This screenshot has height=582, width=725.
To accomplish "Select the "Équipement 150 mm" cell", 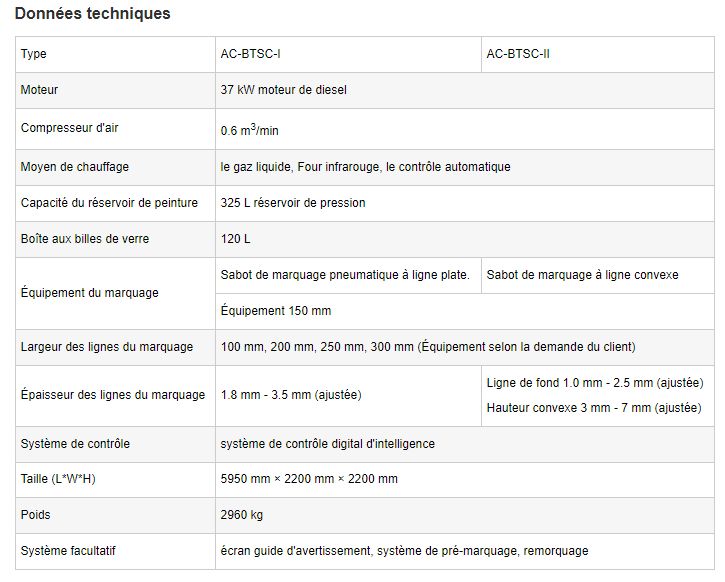I will [x=276, y=311].
